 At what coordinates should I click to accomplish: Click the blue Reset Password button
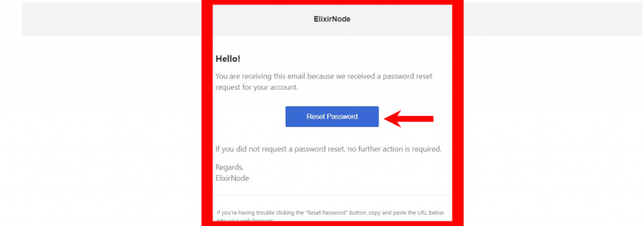(x=332, y=117)
